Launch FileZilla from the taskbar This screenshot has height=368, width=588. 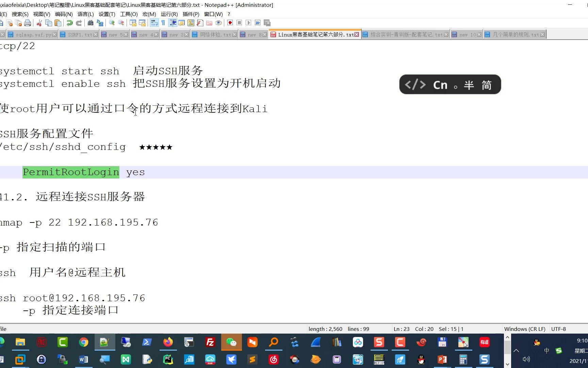pyautogui.click(x=210, y=342)
